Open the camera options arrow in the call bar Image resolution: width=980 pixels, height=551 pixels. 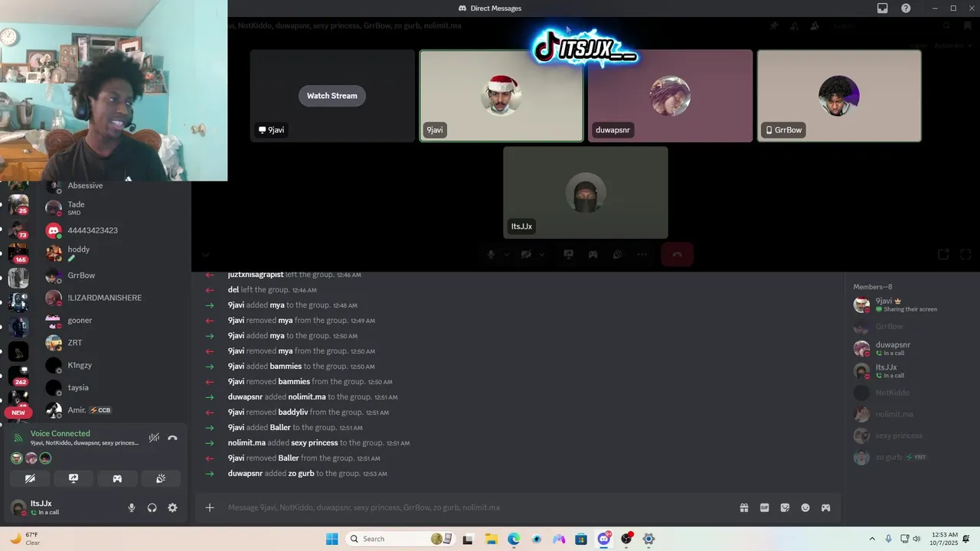click(541, 255)
